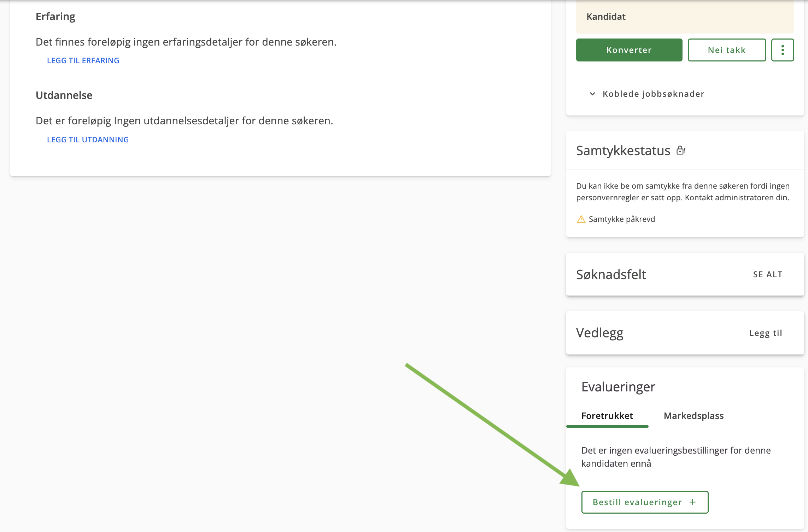Open the Koblede jobbsøknader section label
This screenshot has height=532, width=808.
(654, 94)
